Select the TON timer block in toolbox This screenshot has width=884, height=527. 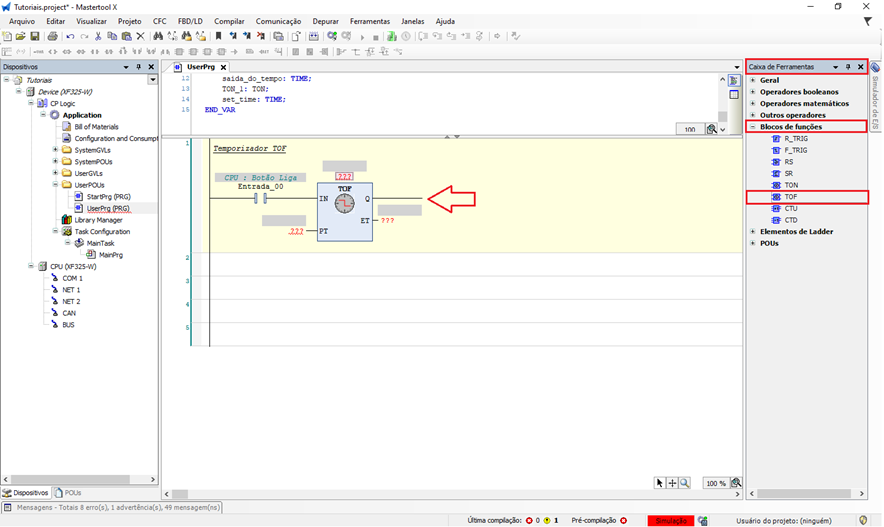coord(791,185)
